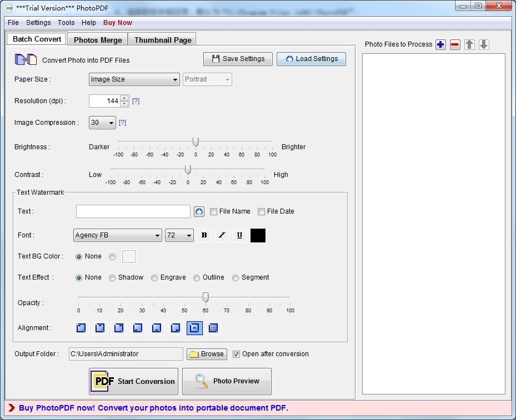Click Buy PhotoPDF now banner link
Viewport: 516px width, 420px height.
[153, 408]
